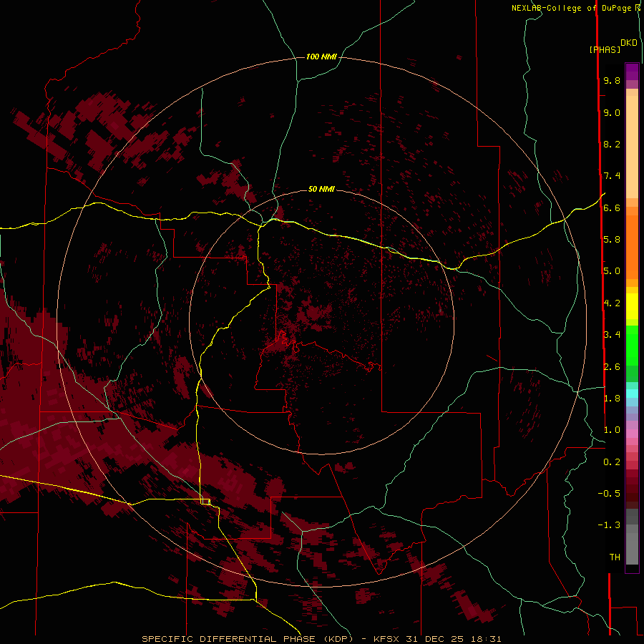Click the 5.8 value on the scale
Screen dimensions: 644x644
click(x=612, y=240)
